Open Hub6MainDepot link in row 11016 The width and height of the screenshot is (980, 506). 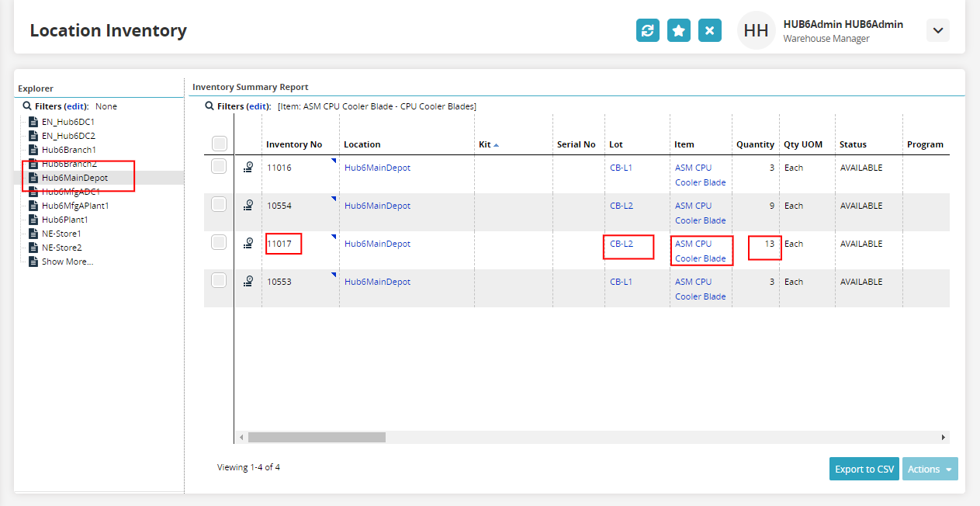(377, 168)
